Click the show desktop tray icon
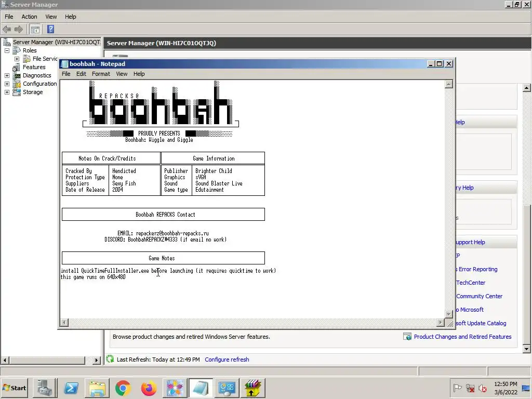This screenshot has width=532, height=399. (x=526, y=388)
